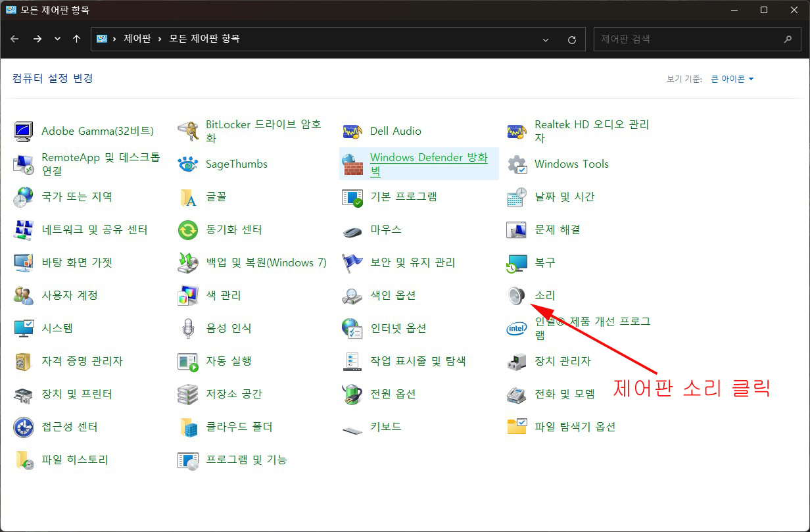Click the 색인 옵션 magnifier icon
The image size is (810, 532).
pos(352,295)
